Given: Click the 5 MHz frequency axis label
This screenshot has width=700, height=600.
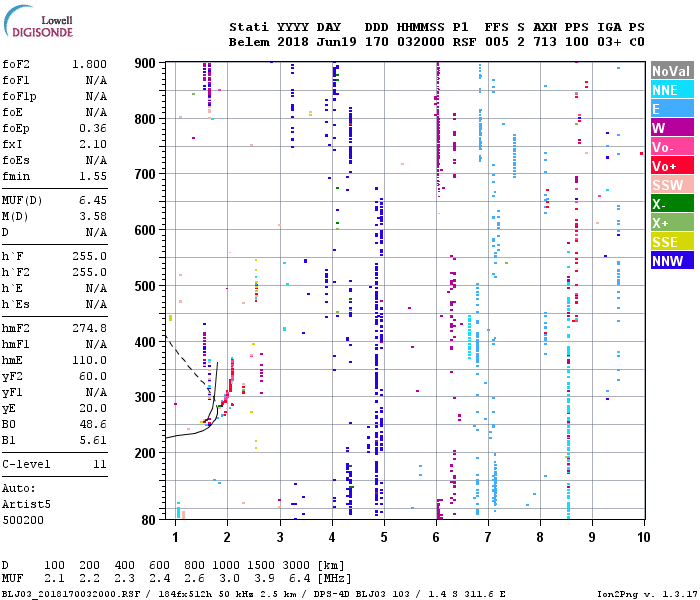Looking at the screenshot, I should click(x=384, y=537).
